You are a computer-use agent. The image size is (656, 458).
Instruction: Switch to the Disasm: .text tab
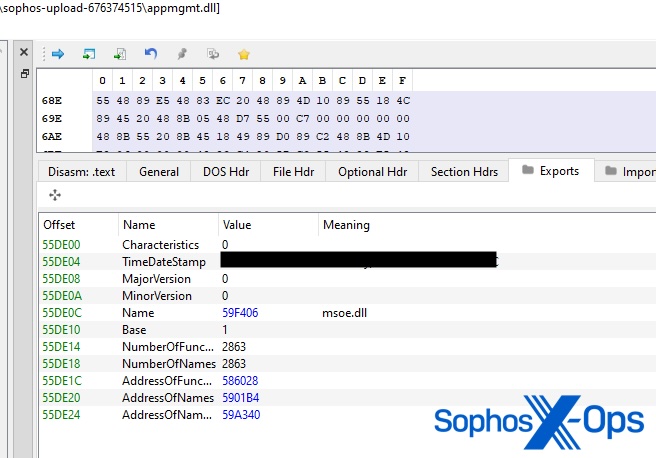point(81,171)
